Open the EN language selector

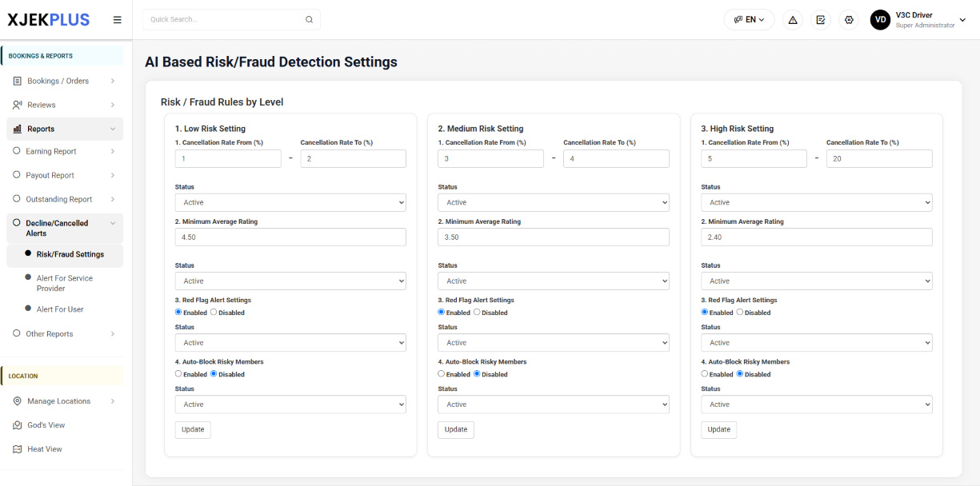pyautogui.click(x=749, y=20)
